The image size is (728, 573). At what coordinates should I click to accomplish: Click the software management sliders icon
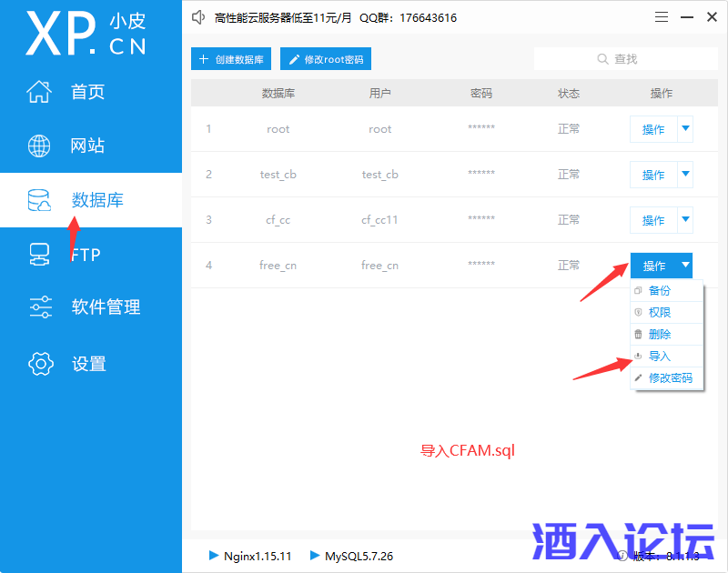(40, 307)
